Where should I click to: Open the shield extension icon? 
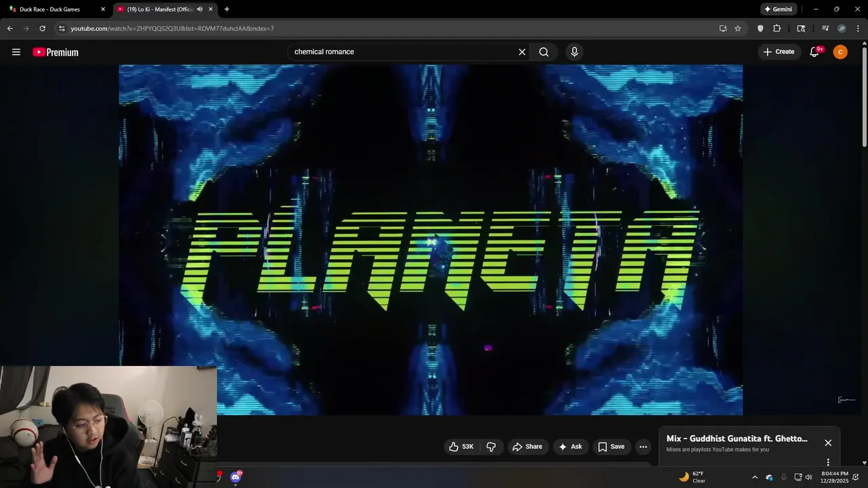(x=760, y=28)
